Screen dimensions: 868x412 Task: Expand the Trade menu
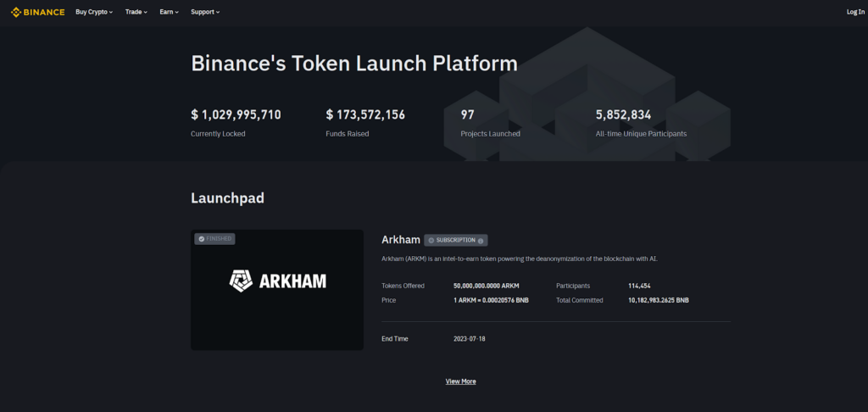(136, 12)
